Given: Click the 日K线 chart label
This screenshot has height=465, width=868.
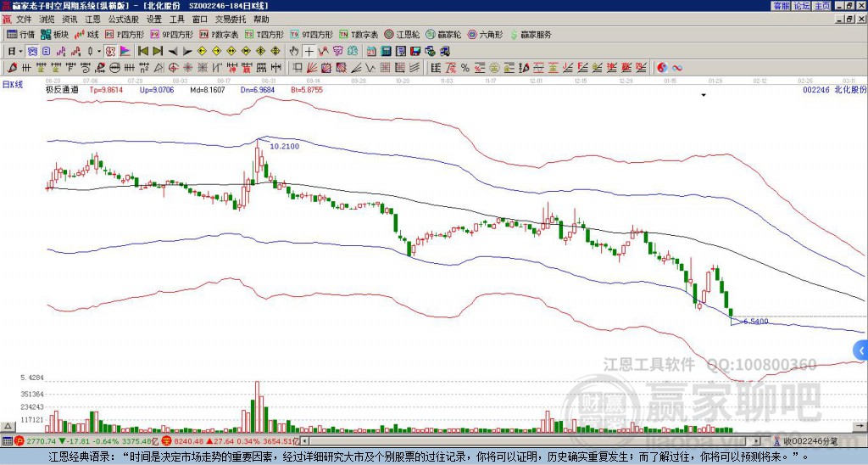Looking at the screenshot, I should click(13, 85).
